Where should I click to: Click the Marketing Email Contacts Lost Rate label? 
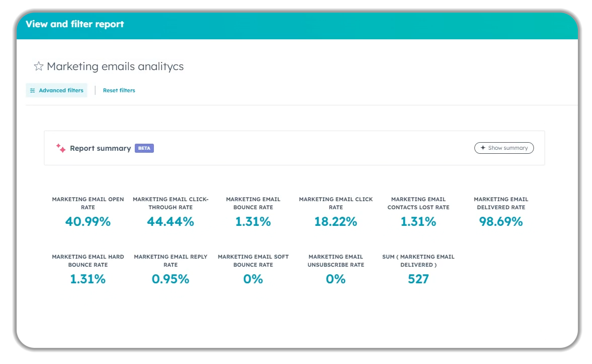click(418, 203)
